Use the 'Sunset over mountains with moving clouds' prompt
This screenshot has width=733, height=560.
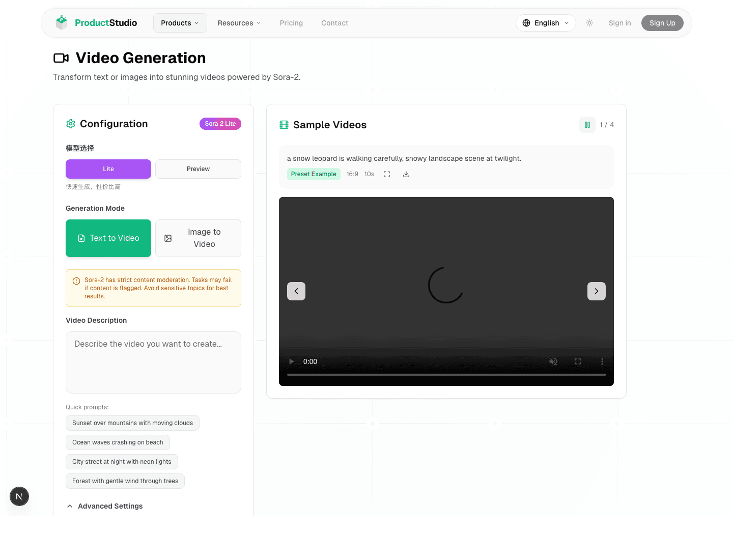[x=132, y=423]
